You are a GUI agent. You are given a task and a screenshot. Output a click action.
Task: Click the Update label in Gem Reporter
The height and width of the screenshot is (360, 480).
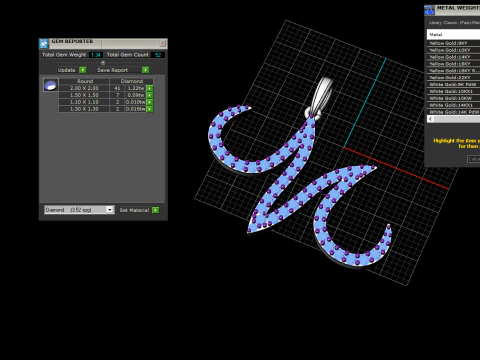[x=66, y=70]
